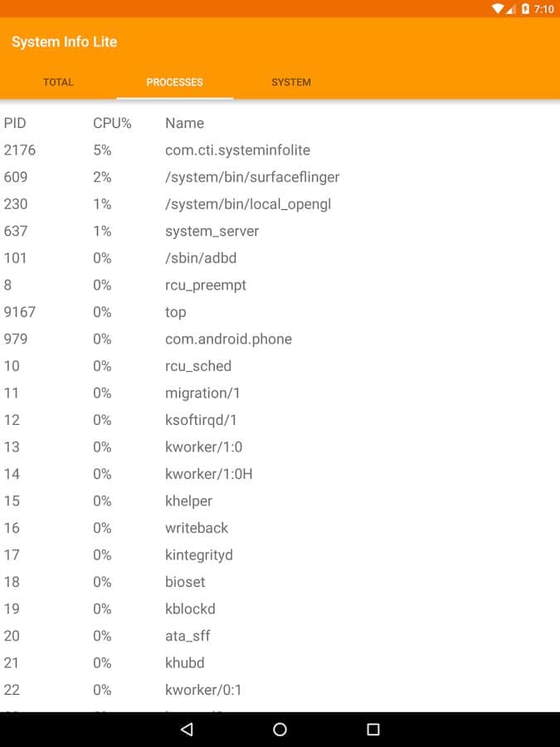The image size is (560, 747).
Task: Tap the cellular signal icon
Action: [x=511, y=9]
